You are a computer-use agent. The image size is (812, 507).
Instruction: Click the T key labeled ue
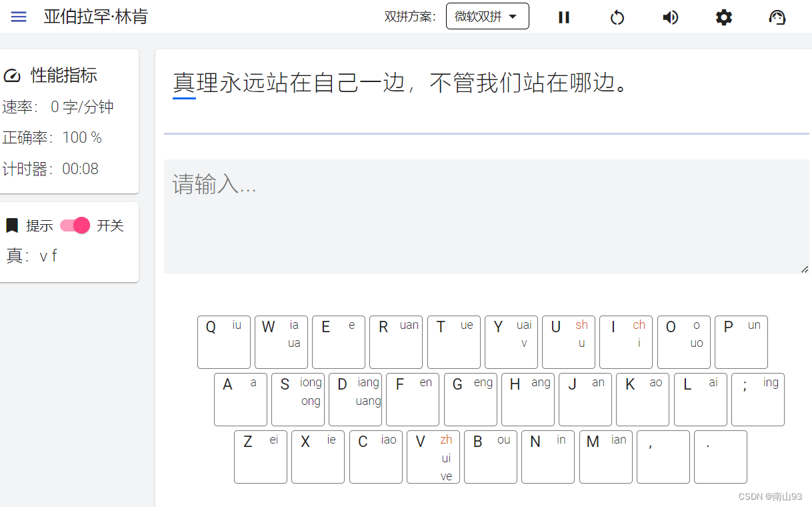coord(454,342)
